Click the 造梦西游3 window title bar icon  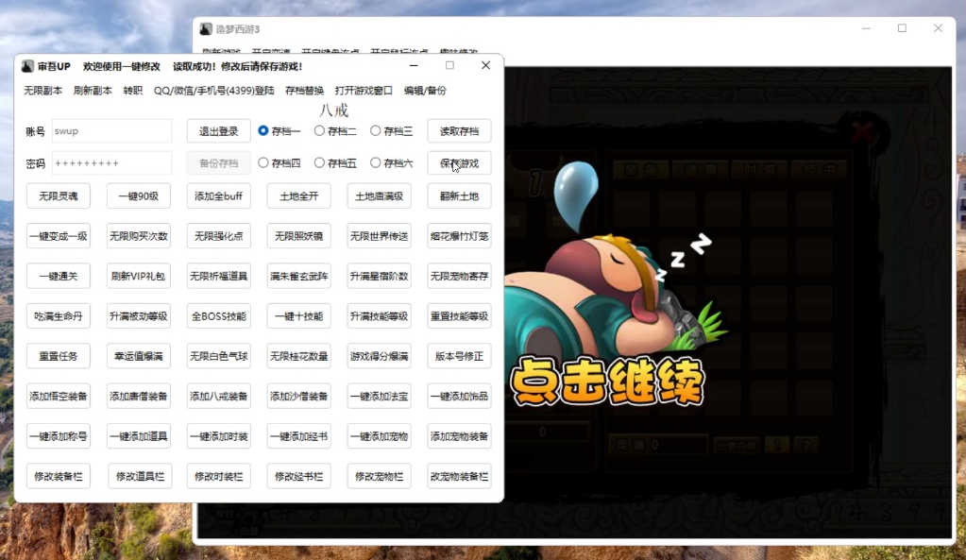point(206,29)
